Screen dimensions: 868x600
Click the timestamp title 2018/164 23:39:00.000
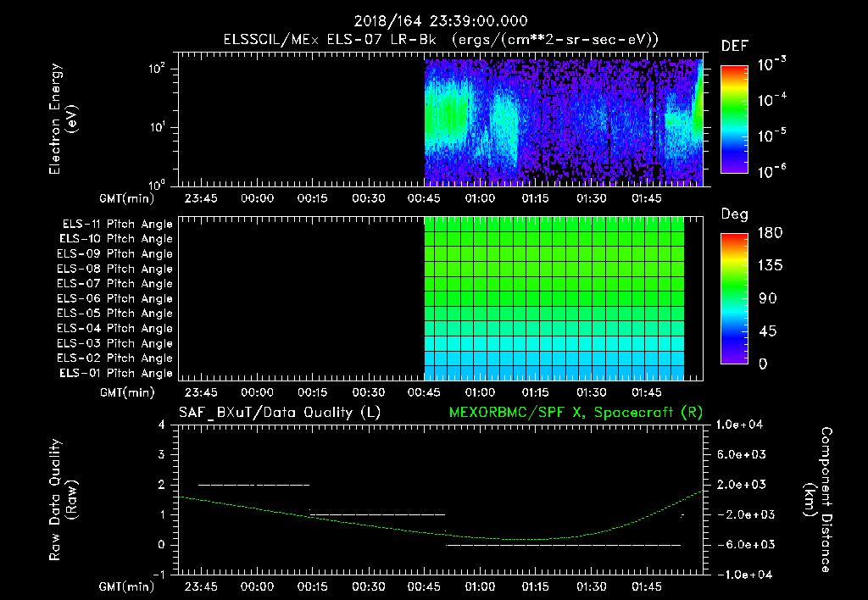pyautogui.click(x=441, y=21)
